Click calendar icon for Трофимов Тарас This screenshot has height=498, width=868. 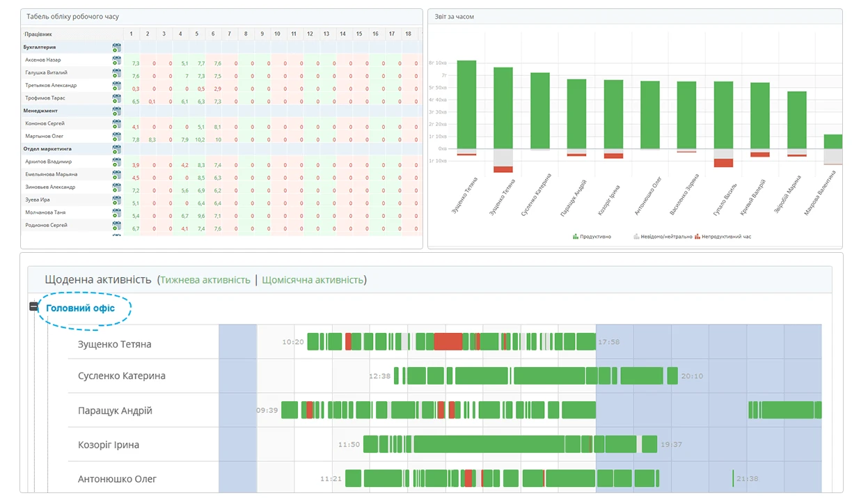pyautogui.click(x=116, y=99)
